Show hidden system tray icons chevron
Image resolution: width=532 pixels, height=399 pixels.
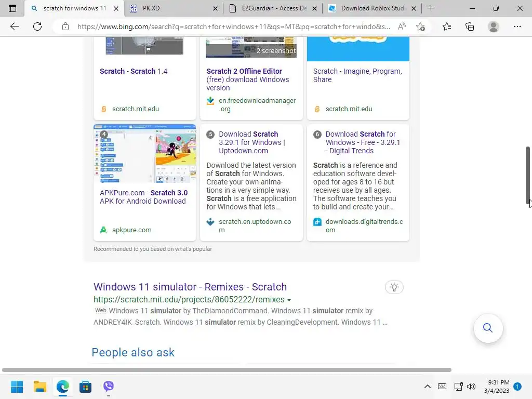click(428, 387)
